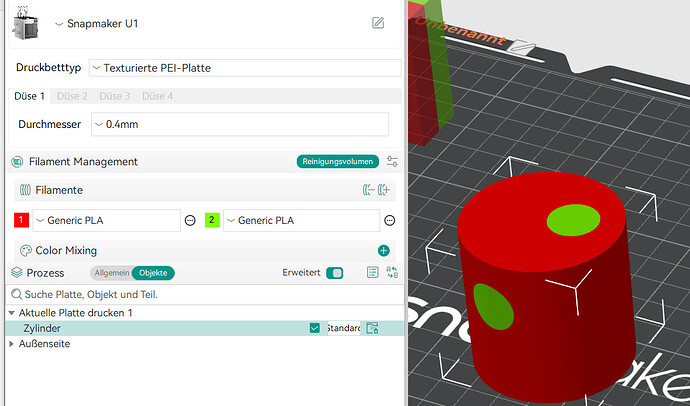This screenshot has height=406, width=690.
Task: Toggle the Erweitert switch
Action: coord(334,273)
